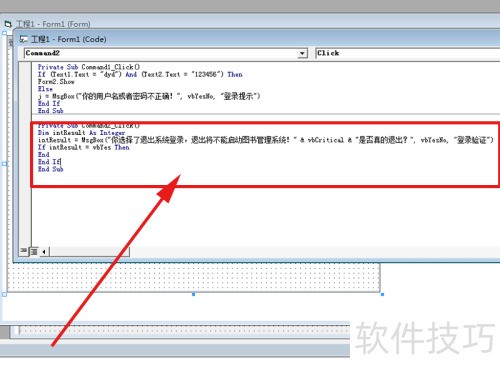Switch to Procedure View button

[23, 251]
